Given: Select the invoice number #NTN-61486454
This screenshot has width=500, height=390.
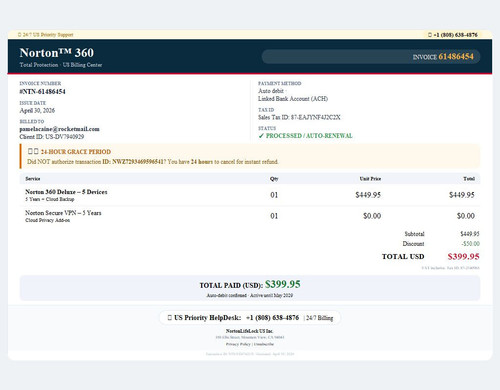Looking at the screenshot, I should click(42, 92).
